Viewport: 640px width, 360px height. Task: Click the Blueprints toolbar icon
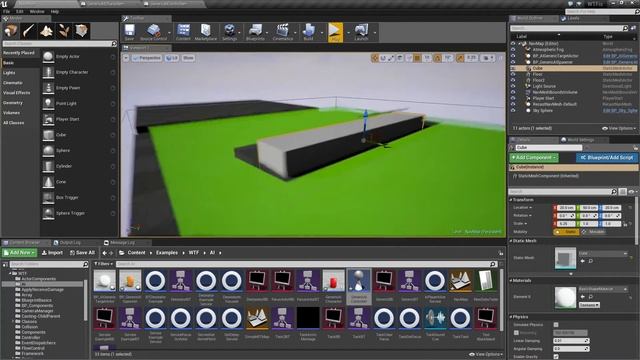(256, 32)
